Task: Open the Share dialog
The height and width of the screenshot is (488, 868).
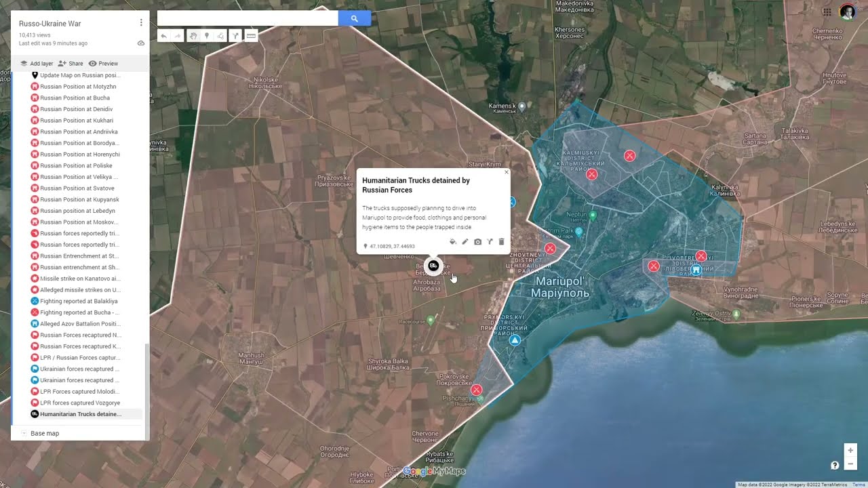Action: (71, 64)
